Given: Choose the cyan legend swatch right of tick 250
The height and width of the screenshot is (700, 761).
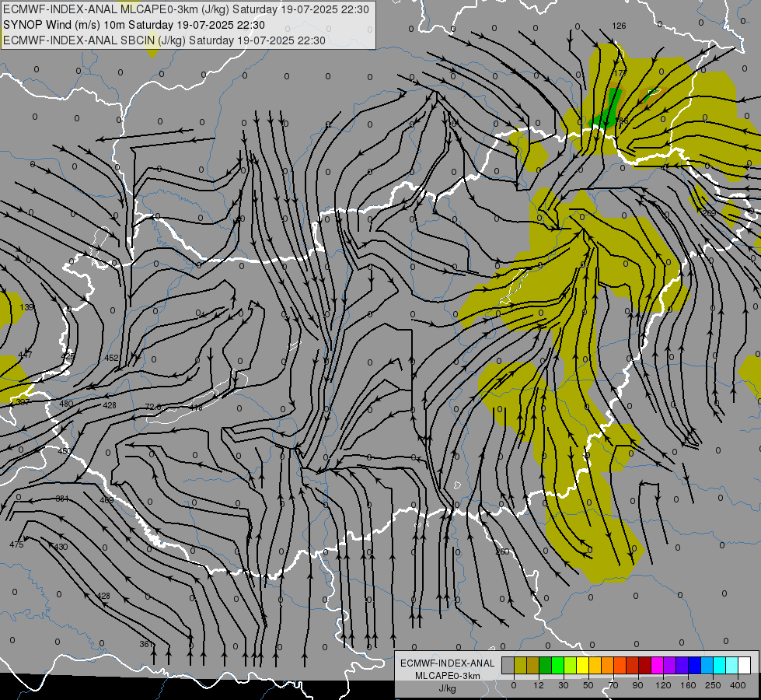Looking at the screenshot, I should pyautogui.click(x=719, y=665).
